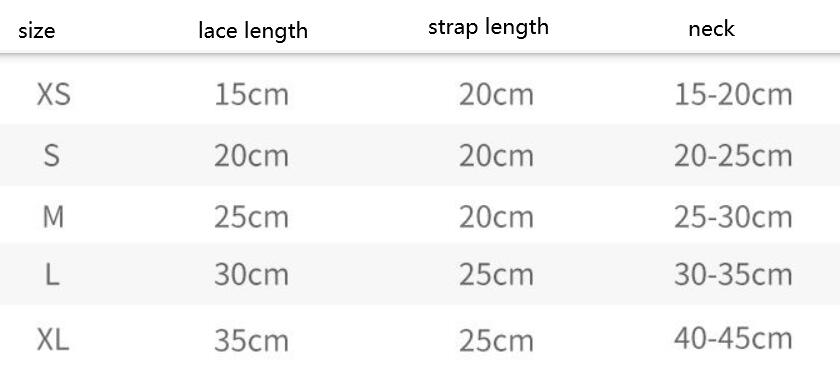Select the S size cell

tap(51, 156)
